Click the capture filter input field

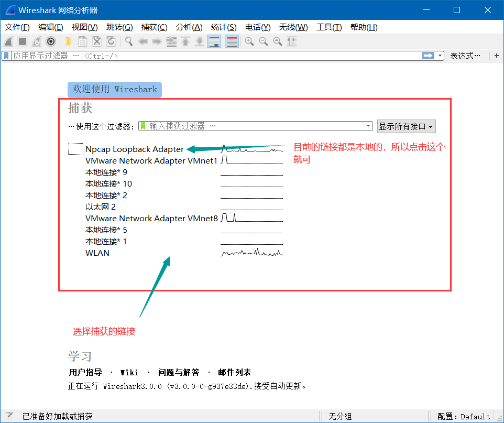click(x=256, y=126)
